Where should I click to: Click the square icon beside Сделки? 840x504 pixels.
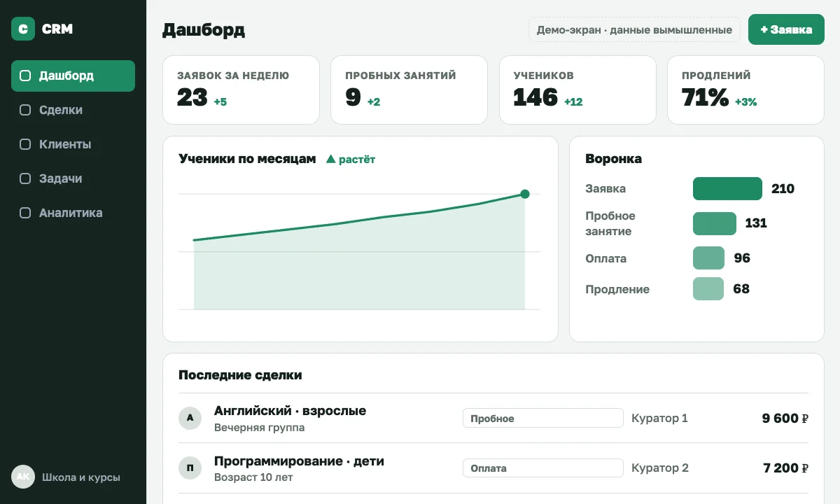[x=25, y=110]
